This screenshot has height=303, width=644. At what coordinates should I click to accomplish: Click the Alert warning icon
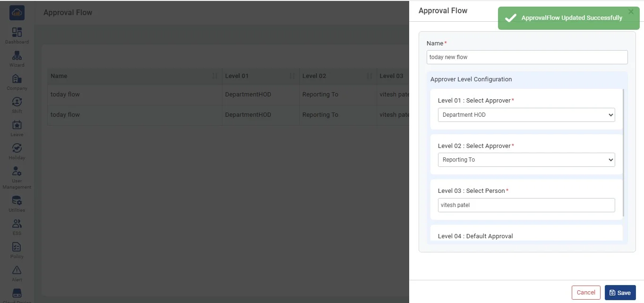click(17, 270)
